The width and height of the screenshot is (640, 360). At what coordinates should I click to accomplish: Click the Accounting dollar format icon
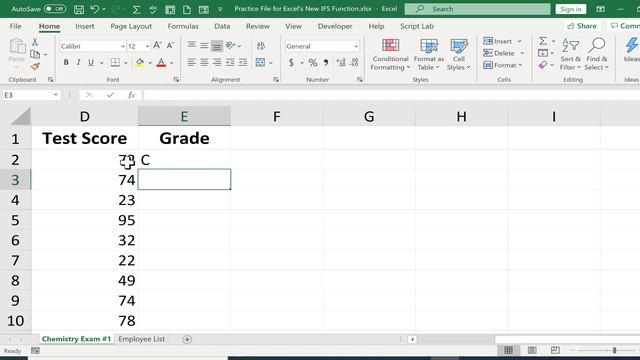pyautogui.click(x=291, y=62)
